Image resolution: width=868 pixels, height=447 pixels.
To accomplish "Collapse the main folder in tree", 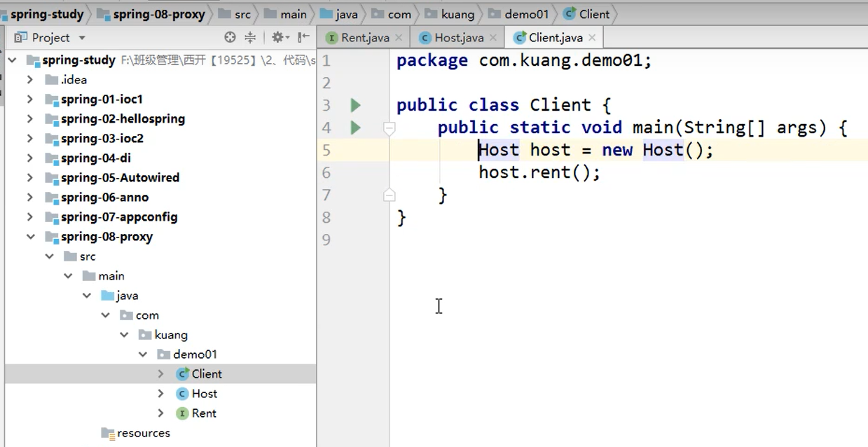I will click(68, 276).
